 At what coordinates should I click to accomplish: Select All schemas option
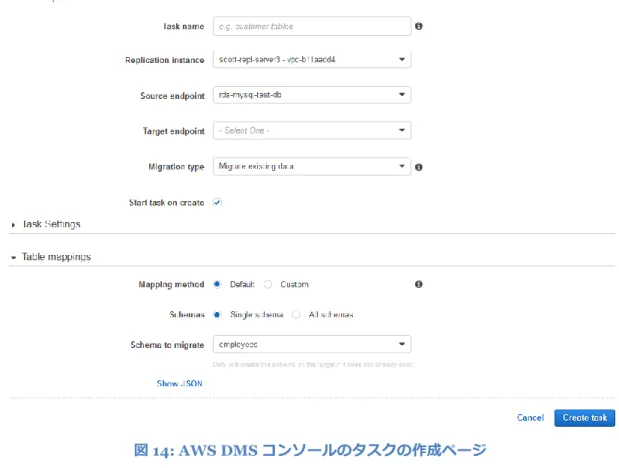(296, 315)
